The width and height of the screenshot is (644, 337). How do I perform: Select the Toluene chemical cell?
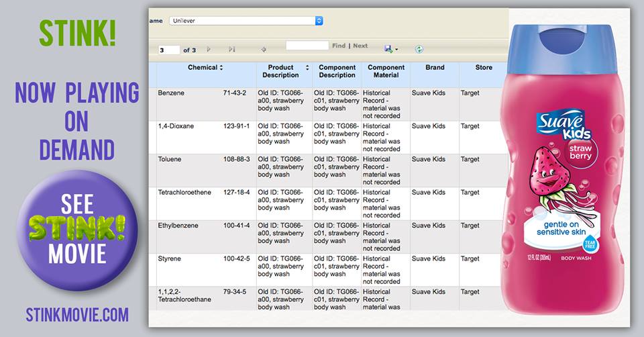pos(169,159)
